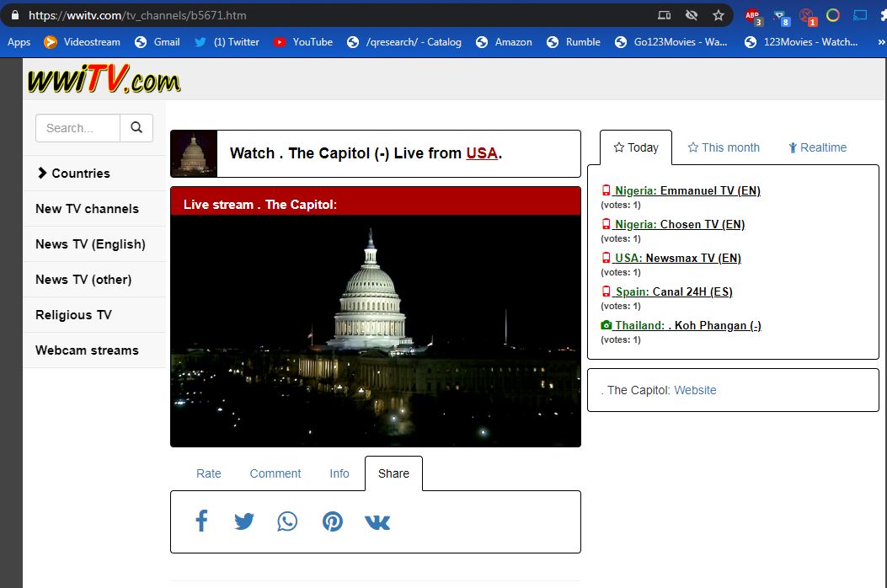Click the Chrome cast icon
887x588 pixels.
pos(860,15)
